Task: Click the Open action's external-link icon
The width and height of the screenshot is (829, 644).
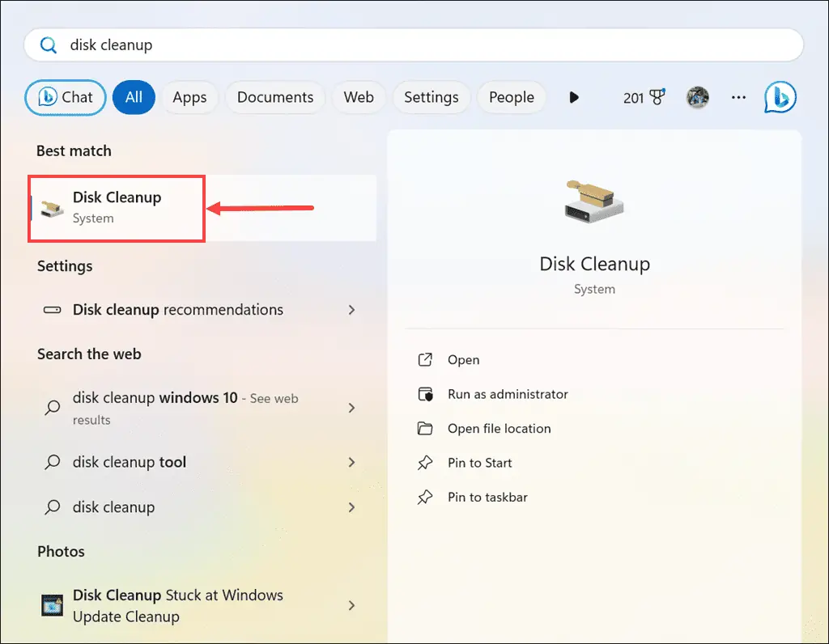Action: (425, 360)
